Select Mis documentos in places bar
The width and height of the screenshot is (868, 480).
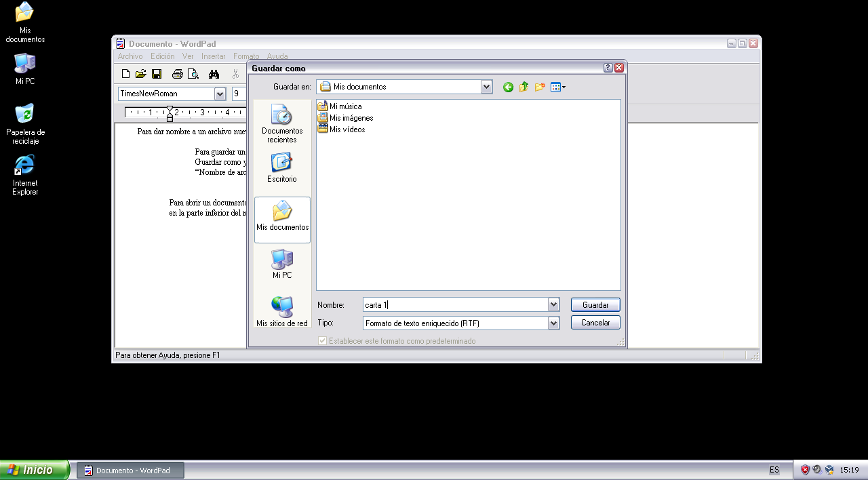pos(282,220)
